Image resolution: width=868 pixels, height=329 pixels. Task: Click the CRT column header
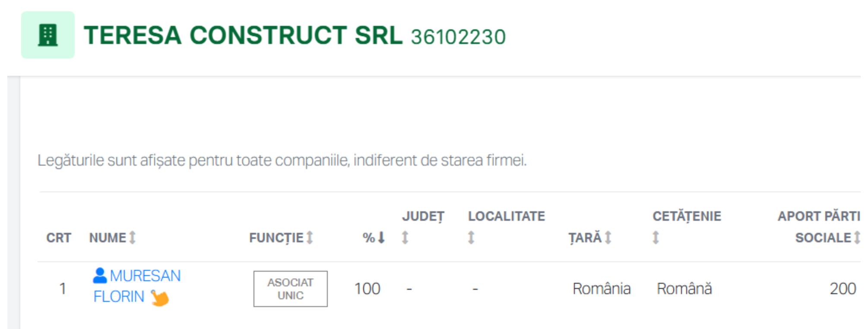59,238
